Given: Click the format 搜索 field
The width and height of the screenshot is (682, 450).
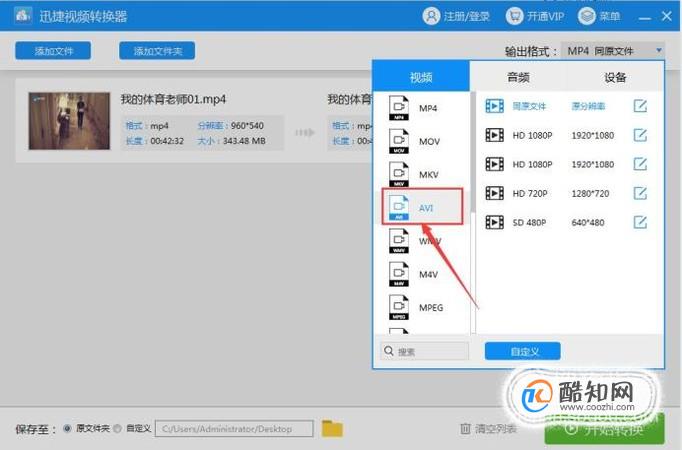Looking at the screenshot, I should tap(425, 351).
